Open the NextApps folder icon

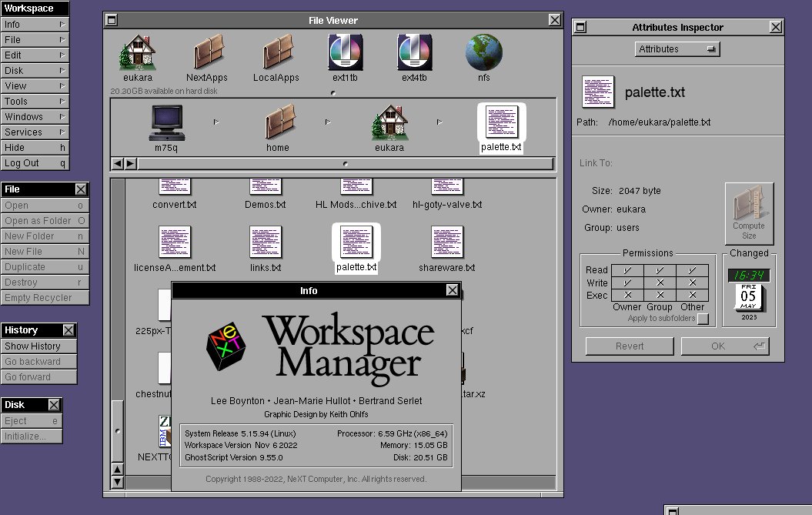[207, 53]
